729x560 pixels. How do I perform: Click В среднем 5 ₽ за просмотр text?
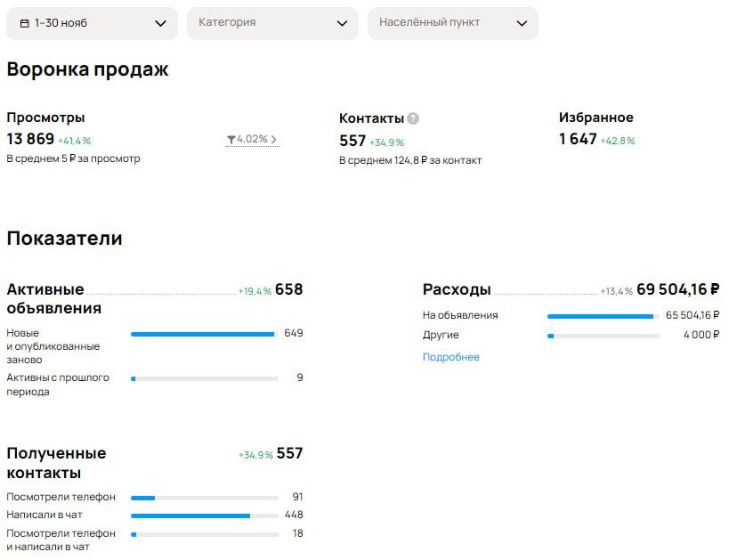[x=73, y=158]
